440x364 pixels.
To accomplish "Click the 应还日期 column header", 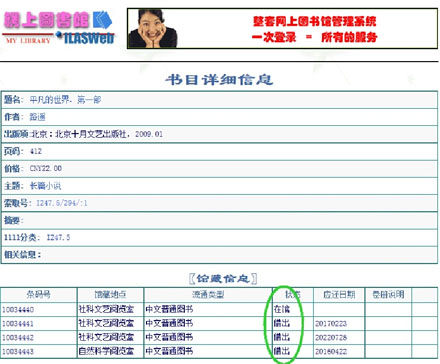I will tap(339, 295).
